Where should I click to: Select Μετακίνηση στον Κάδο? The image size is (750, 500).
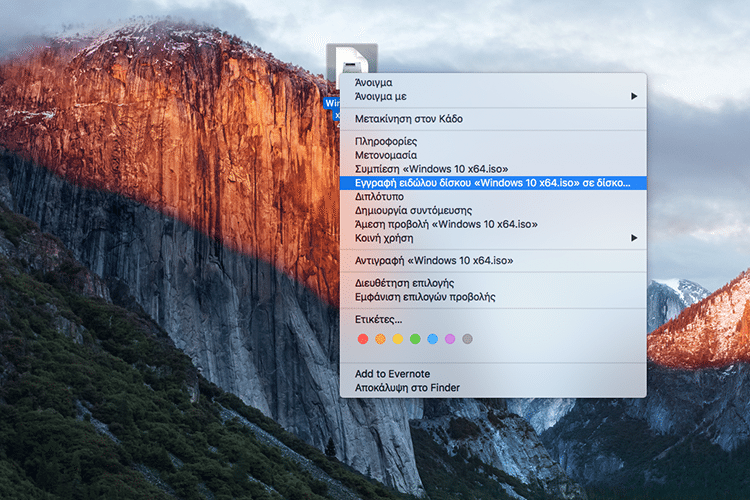tap(493, 119)
